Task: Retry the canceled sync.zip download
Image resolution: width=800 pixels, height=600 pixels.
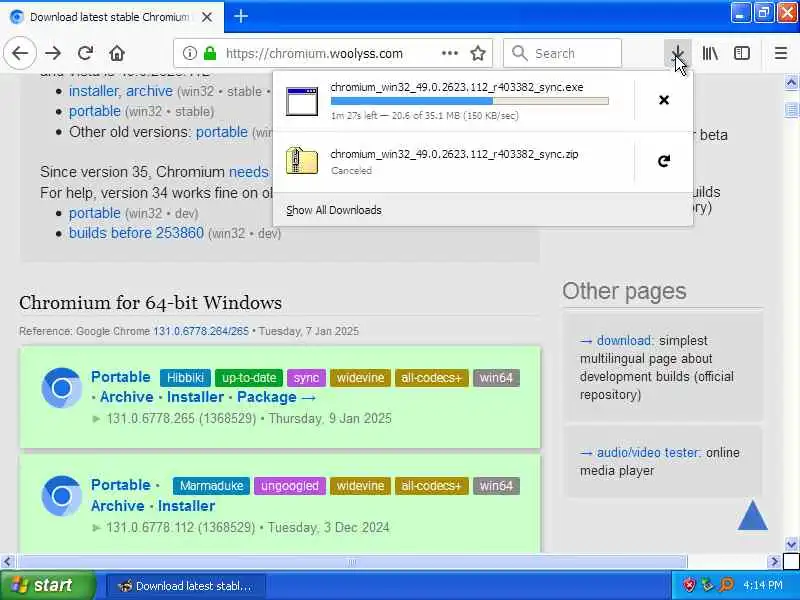Action: pos(664,161)
